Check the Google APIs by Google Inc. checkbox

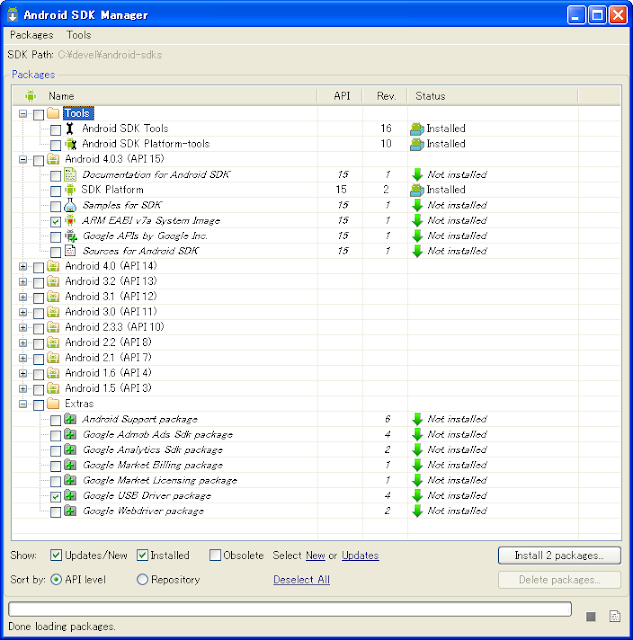[56, 237]
